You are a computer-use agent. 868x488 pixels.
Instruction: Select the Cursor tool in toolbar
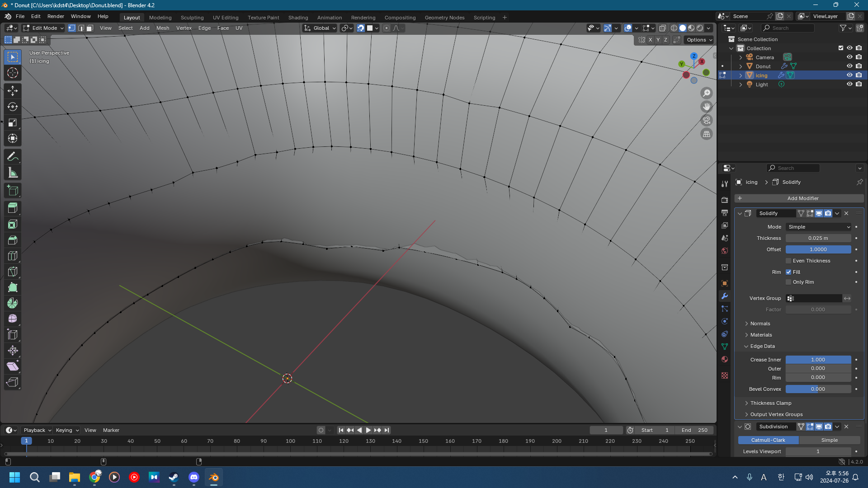pos(13,73)
